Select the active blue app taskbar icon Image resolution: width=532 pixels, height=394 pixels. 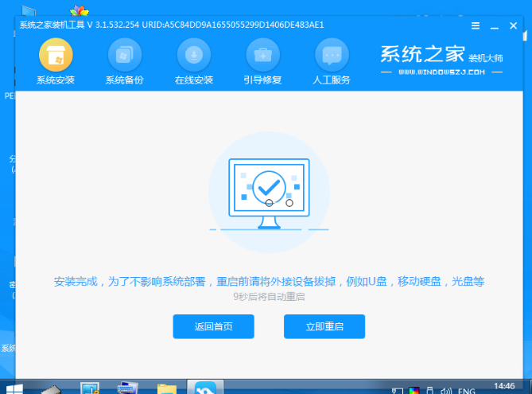click(205, 388)
